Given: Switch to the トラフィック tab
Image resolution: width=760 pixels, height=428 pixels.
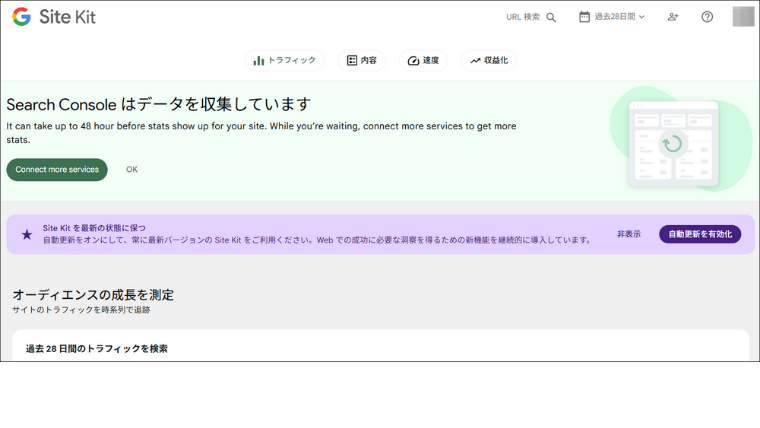Looking at the screenshot, I should pos(285,61).
